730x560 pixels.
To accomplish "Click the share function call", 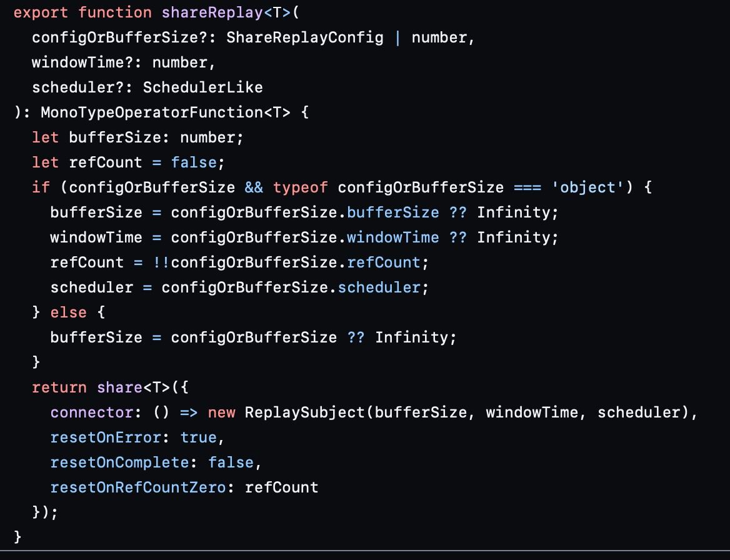I will coord(120,387).
